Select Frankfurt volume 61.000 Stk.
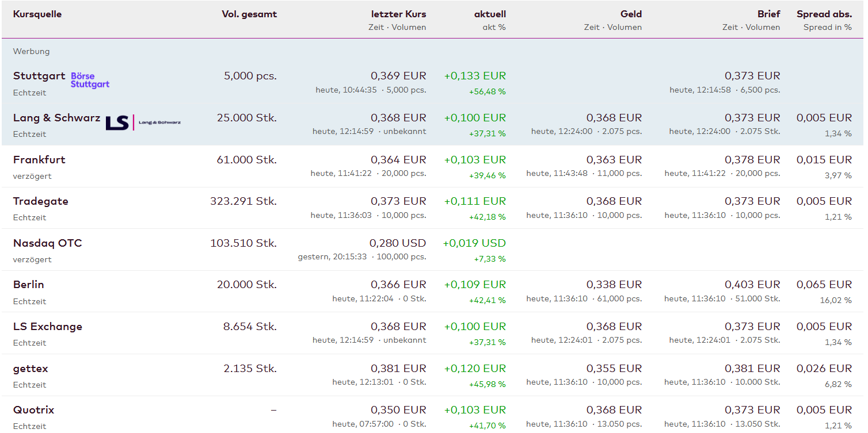This screenshot has height=433, width=868. coord(247,159)
